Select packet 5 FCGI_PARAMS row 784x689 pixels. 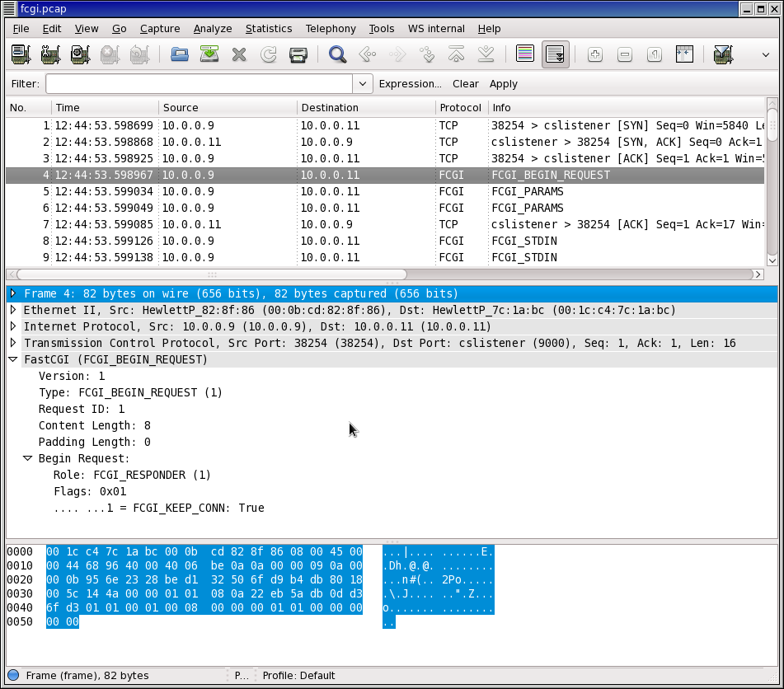pos(385,191)
